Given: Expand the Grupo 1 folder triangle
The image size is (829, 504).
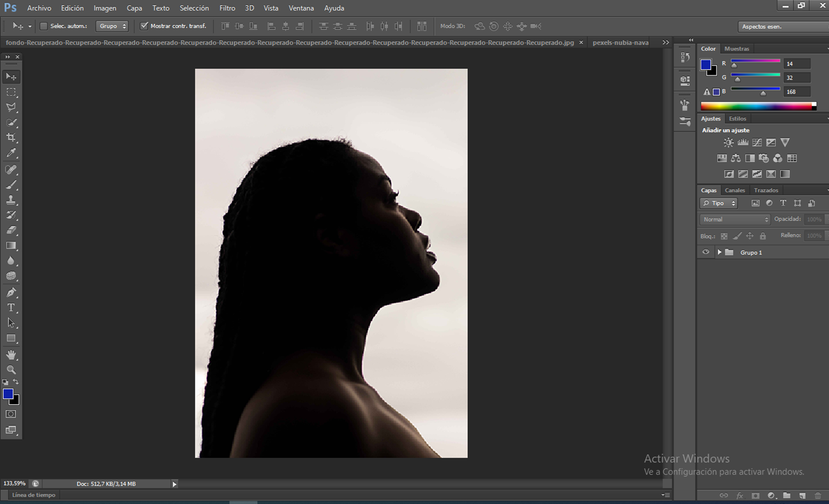Looking at the screenshot, I should [x=719, y=252].
